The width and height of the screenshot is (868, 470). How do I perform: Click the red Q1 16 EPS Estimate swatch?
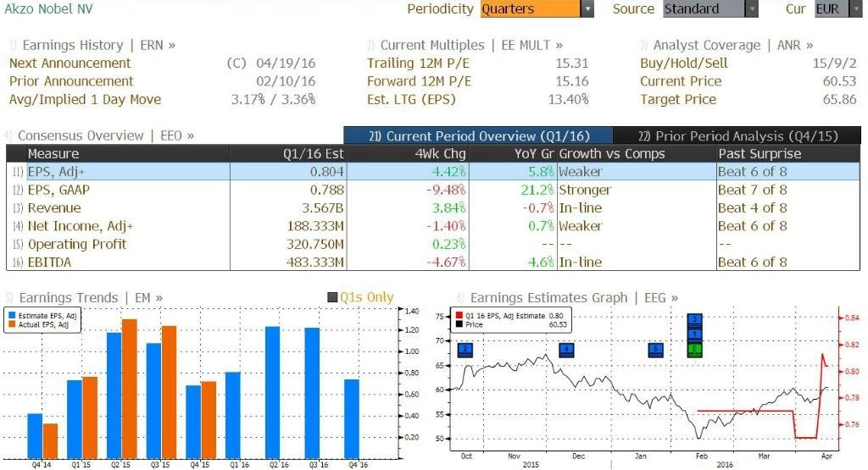pyautogui.click(x=459, y=316)
